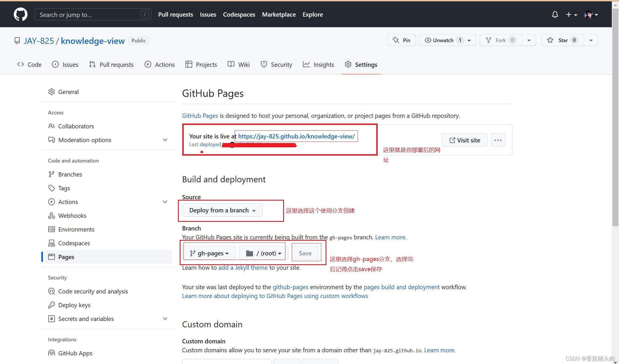This screenshot has width=619, height=364.
Task: Open the notifications bell
Action: coord(555,15)
